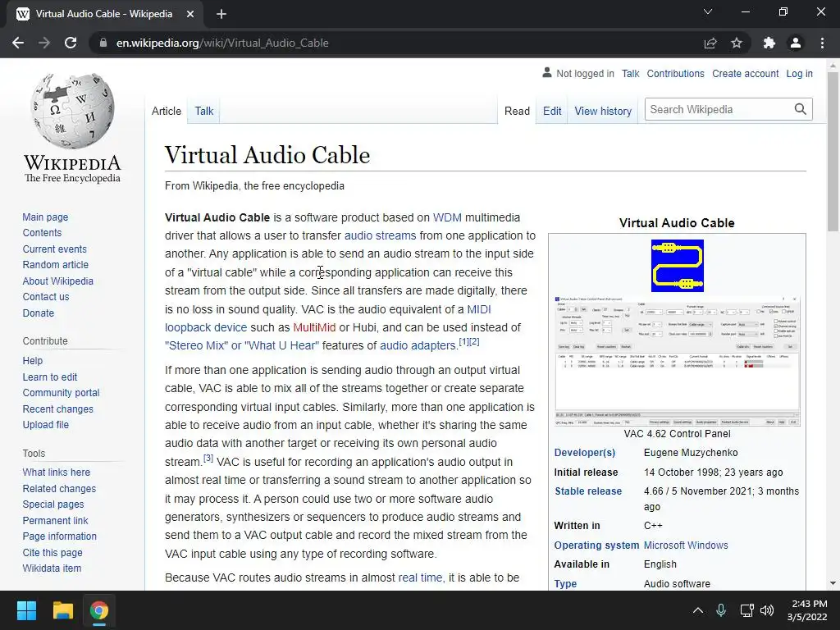
Task: Open the Help link
Action: coord(33,361)
